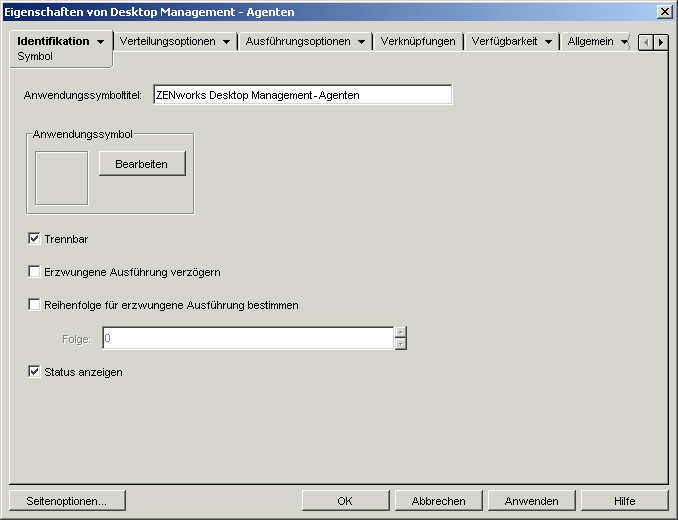678x520 pixels.
Task: Click the Abbrechen button
Action: click(438, 501)
